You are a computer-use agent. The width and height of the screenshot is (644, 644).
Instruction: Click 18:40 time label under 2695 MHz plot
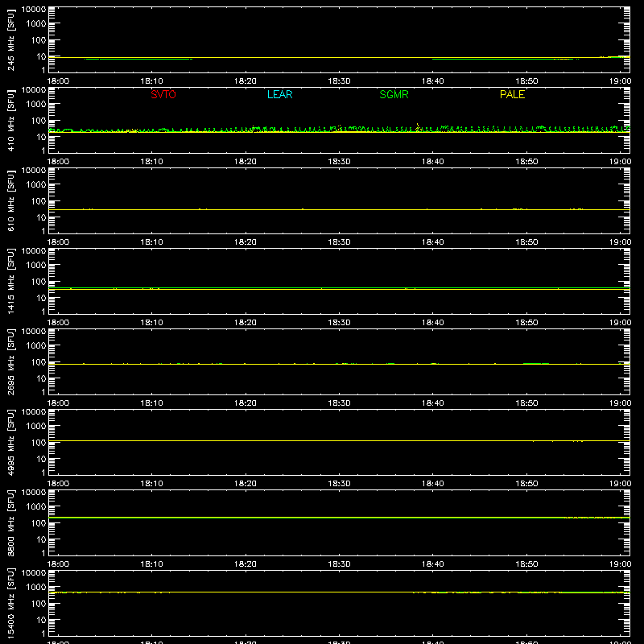point(432,403)
